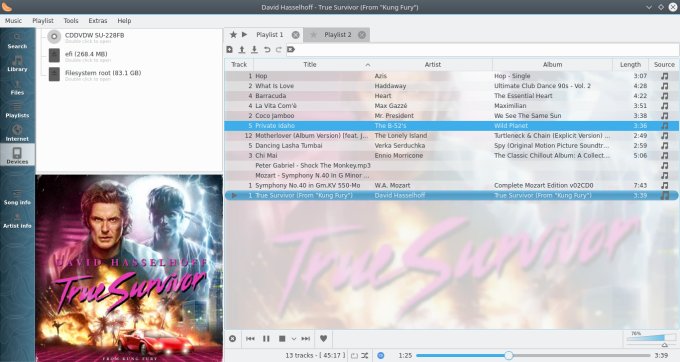The height and width of the screenshot is (362, 680).
Task: Select the highlighted Private Idaho track
Action: (x=452, y=126)
